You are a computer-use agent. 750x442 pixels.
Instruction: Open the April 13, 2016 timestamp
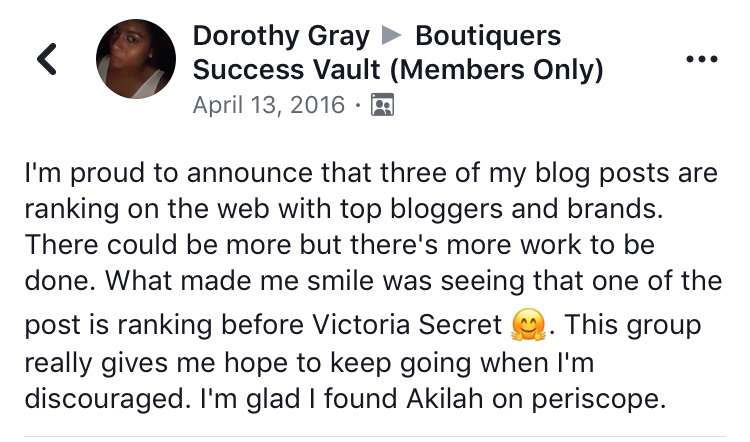point(269,105)
